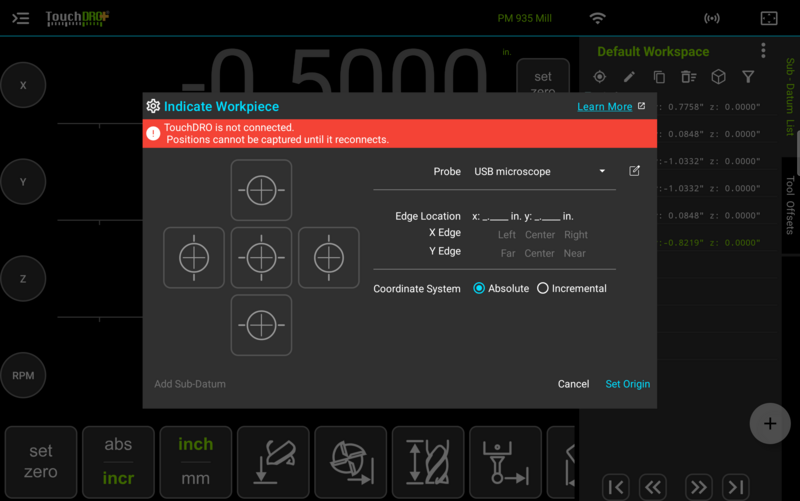
Task: Click the 3D cube icon in workspace toolbar
Action: point(718,77)
